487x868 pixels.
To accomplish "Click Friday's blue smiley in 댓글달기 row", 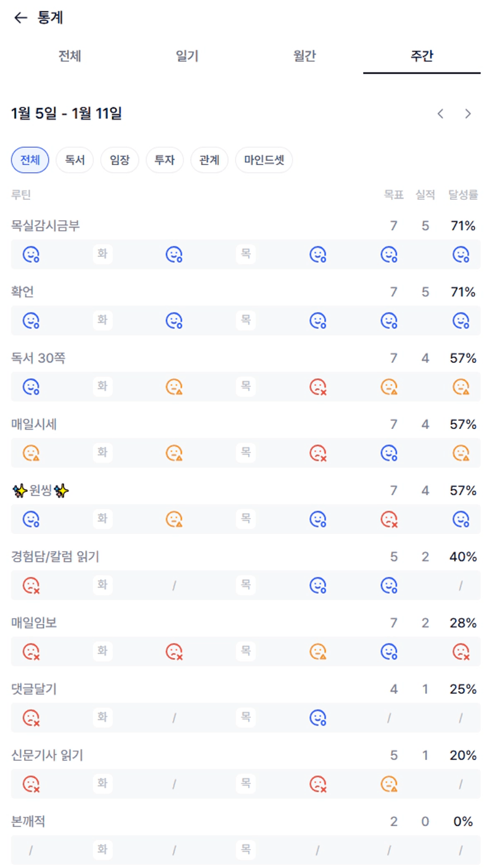I will pyautogui.click(x=318, y=718).
